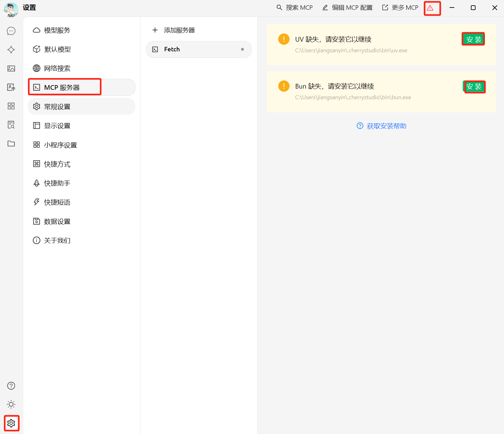Open the mini apps grid sidebar icon

click(x=11, y=106)
